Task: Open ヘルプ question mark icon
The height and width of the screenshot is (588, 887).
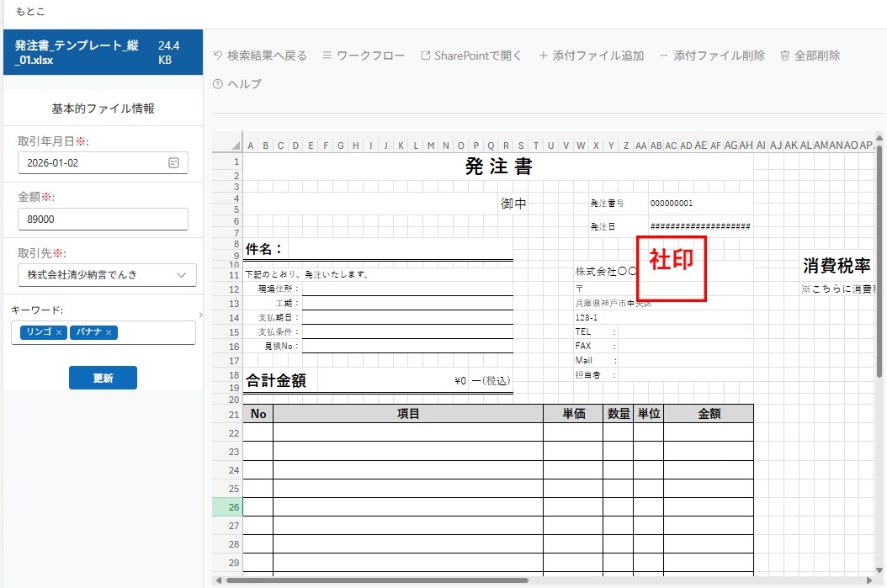Action: tap(219, 84)
